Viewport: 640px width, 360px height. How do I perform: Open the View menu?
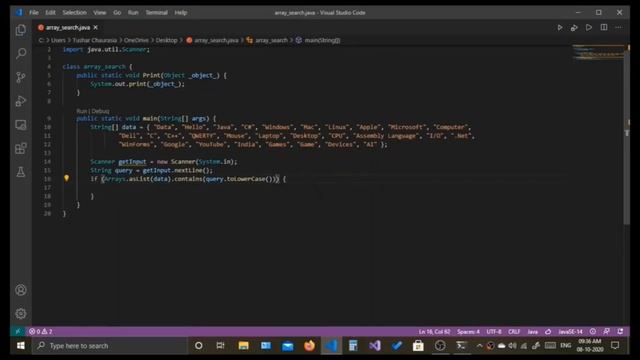[100, 13]
